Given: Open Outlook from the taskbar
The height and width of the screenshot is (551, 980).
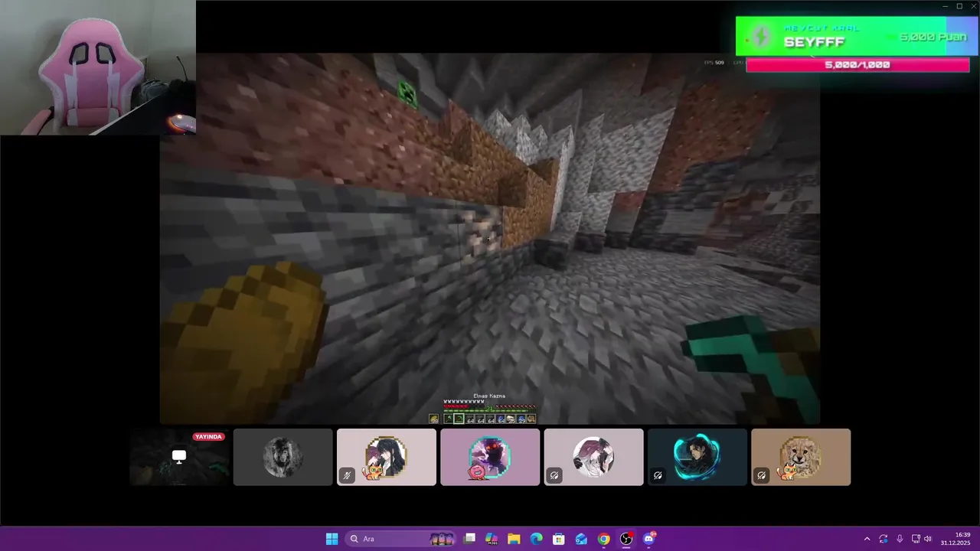Looking at the screenshot, I should (x=581, y=539).
